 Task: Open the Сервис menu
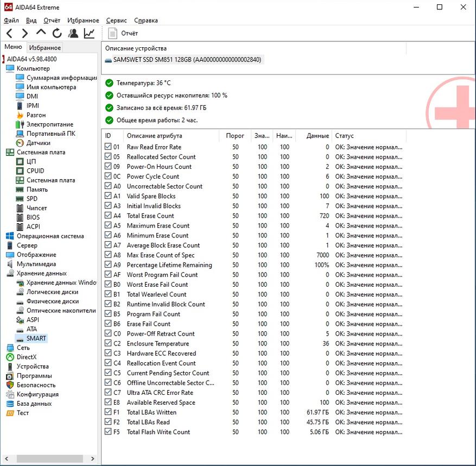click(x=116, y=20)
